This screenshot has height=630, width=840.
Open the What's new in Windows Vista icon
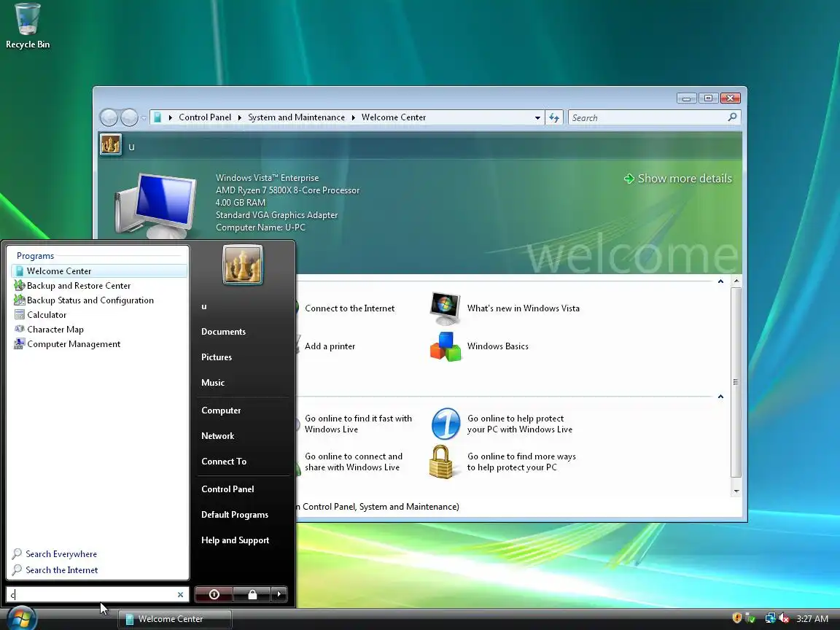446,308
